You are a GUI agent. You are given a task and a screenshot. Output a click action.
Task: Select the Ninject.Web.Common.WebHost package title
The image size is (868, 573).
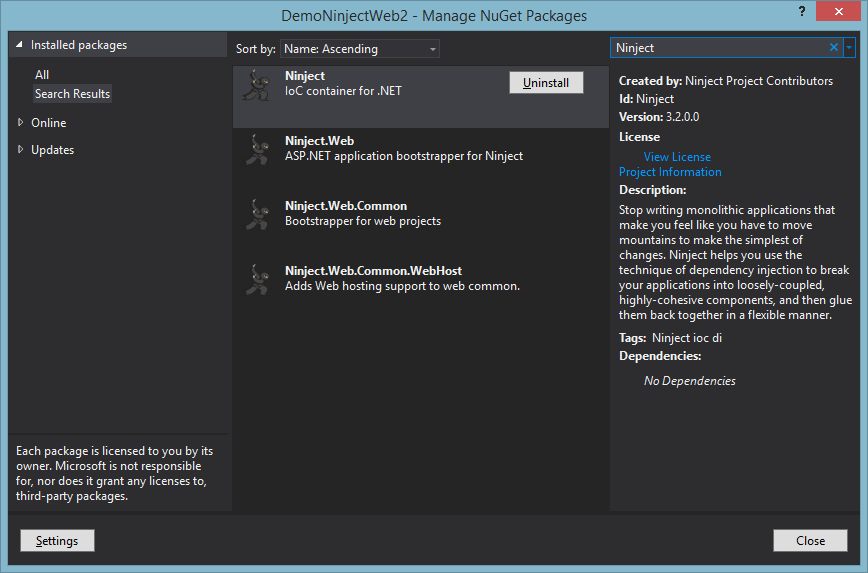coord(373,271)
